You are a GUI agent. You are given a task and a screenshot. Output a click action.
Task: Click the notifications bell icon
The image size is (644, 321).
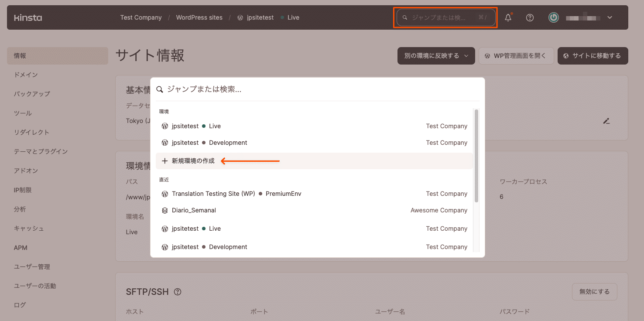pyautogui.click(x=508, y=18)
